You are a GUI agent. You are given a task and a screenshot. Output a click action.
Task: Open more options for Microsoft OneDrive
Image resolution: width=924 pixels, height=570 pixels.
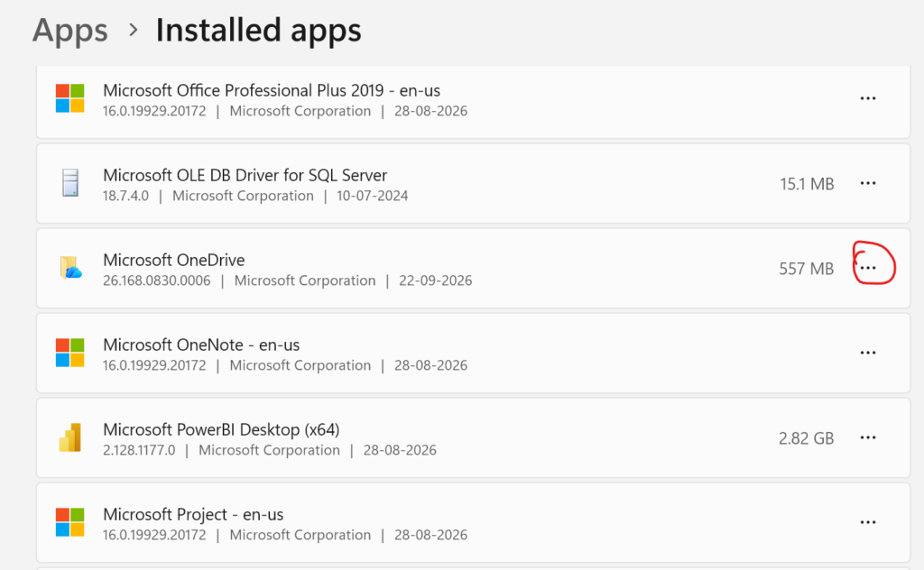(867, 268)
